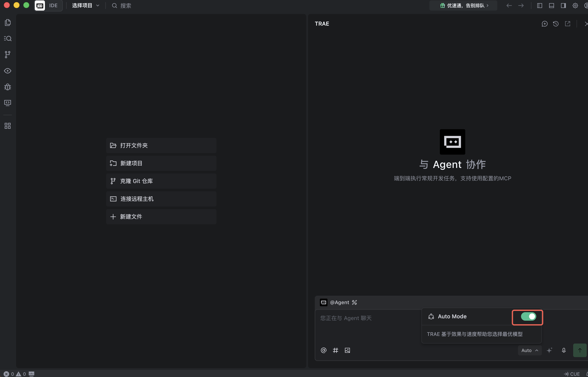
Task: Open chat history clock icon
Action: [x=556, y=24]
